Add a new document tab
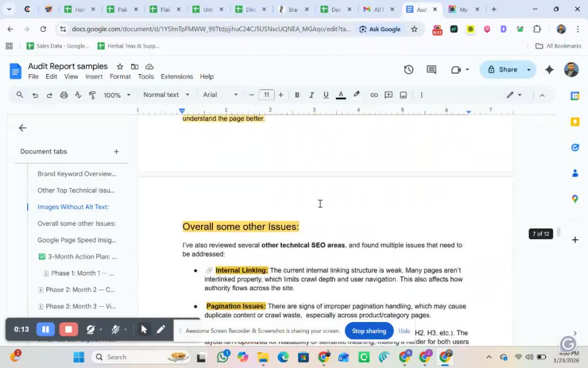This screenshot has width=588, height=368. tap(116, 152)
